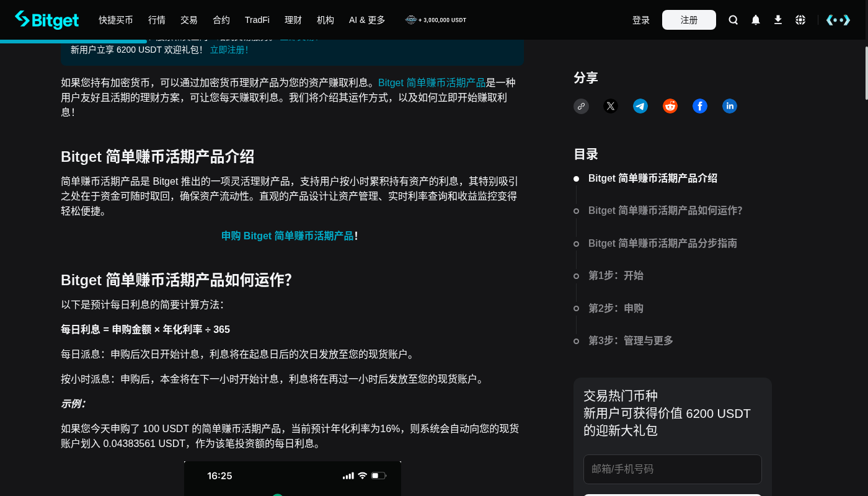
Task: Open 理财 menu
Action: point(293,20)
